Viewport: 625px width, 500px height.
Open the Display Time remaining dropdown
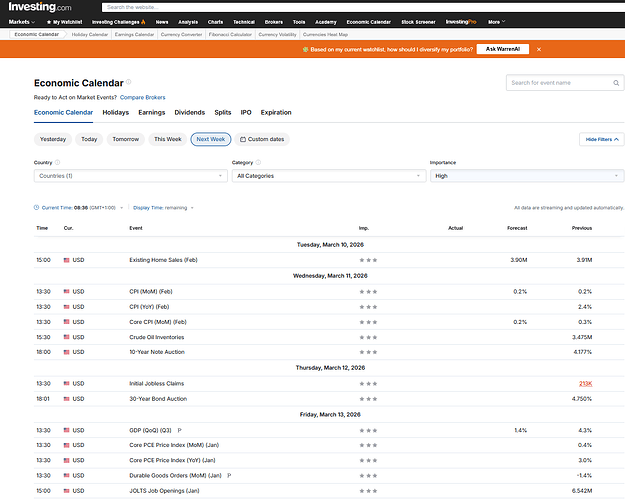(163, 207)
